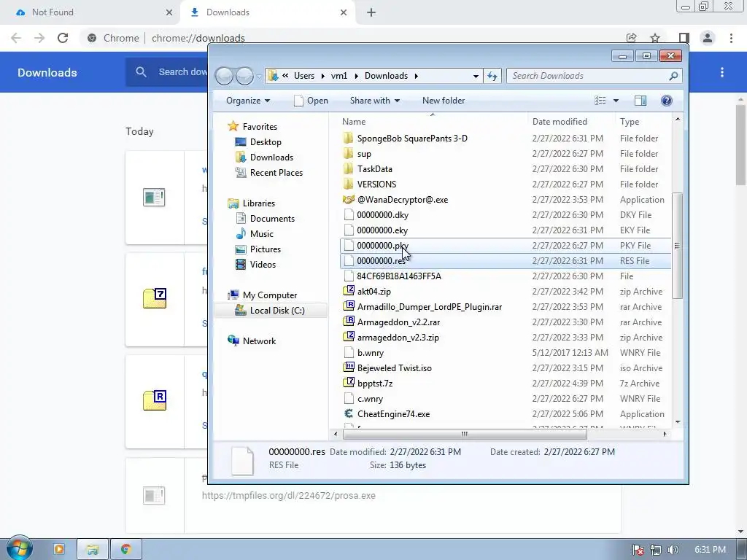Image resolution: width=747 pixels, height=560 pixels.
Task: Switch to Chrome taskbar button
Action: (x=126, y=549)
